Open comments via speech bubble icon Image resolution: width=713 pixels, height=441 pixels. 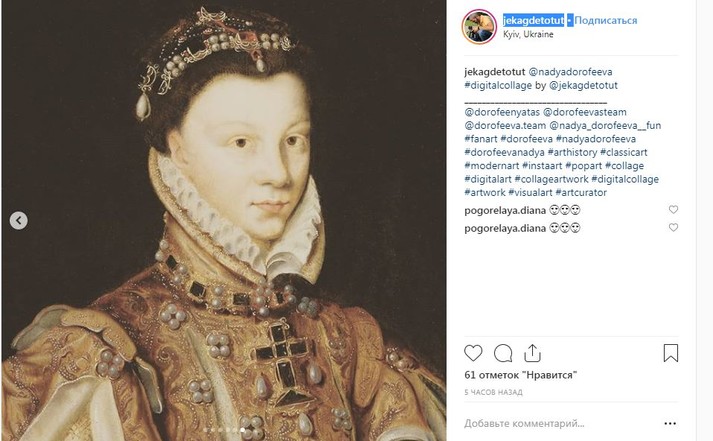[504, 353]
